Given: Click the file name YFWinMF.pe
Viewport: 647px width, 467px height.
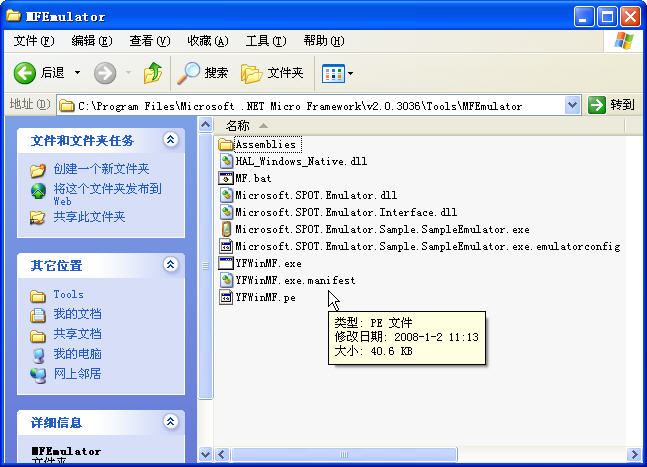Looking at the screenshot, I should tap(265, 297).
